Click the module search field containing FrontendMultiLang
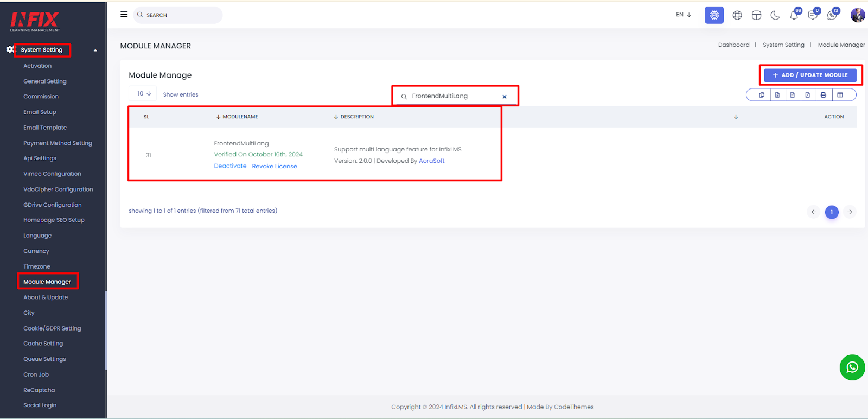The height and width of the screenshot is (419, 868). click(x=455, y=96)
